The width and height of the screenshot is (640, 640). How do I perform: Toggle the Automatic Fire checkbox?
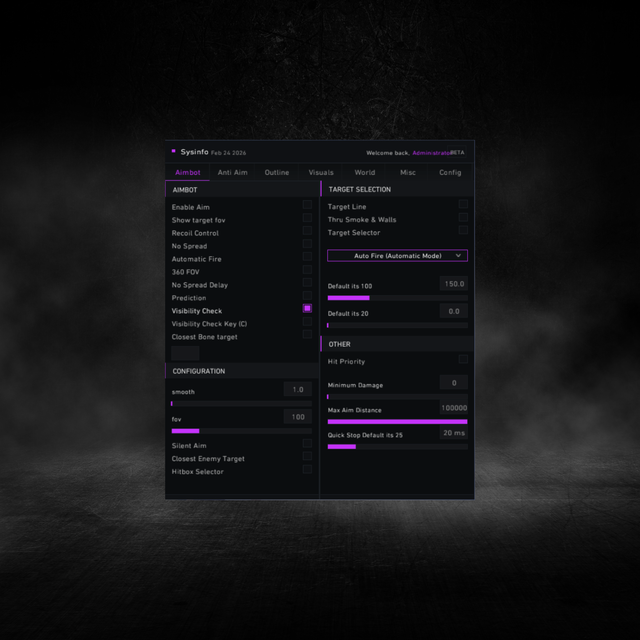click(x=307, y=256)
